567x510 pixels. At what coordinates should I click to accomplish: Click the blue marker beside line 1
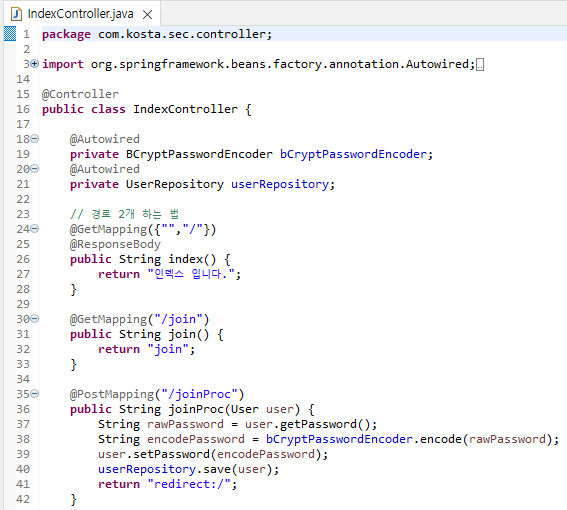coord(10,34)
